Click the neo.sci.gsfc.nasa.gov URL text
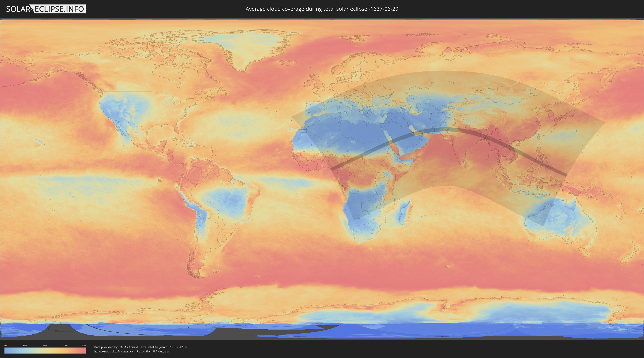 click(x=114, y=352)
